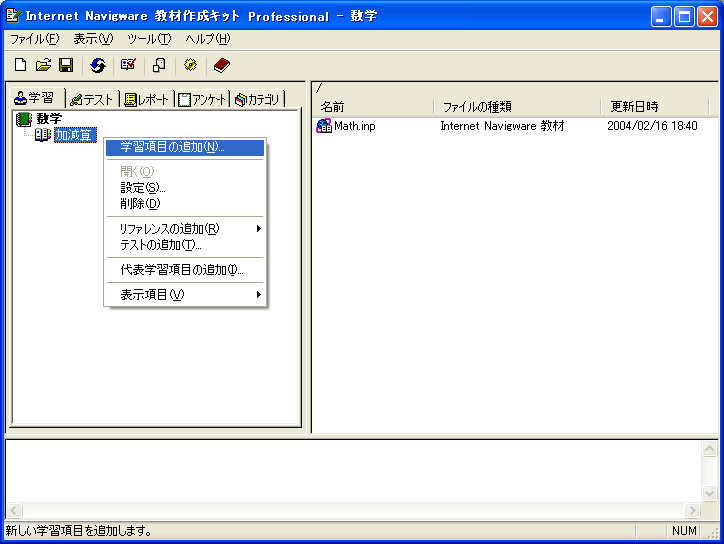
Task: Open the 表示(V) menu
Action: click(93, 39)
